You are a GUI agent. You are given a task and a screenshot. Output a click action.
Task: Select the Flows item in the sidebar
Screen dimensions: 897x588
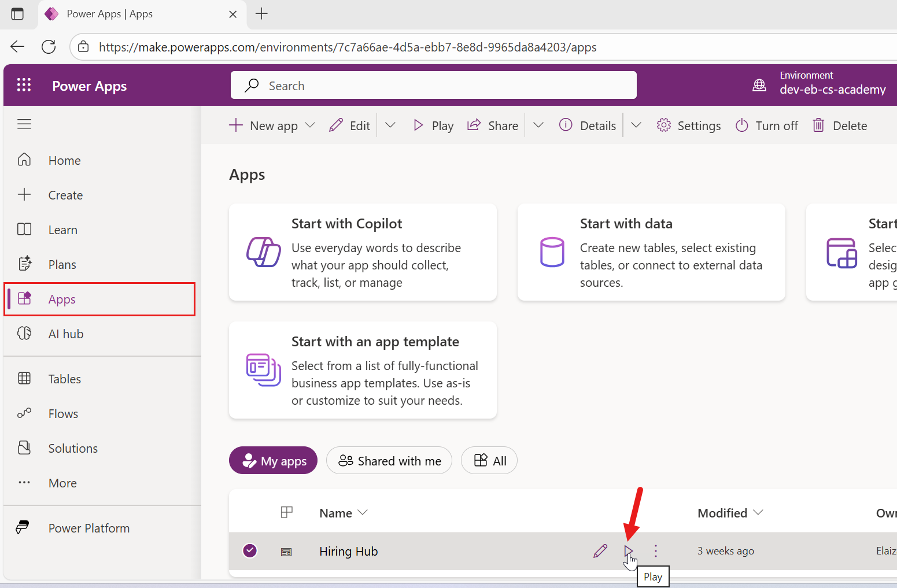[x=62, y=413]
